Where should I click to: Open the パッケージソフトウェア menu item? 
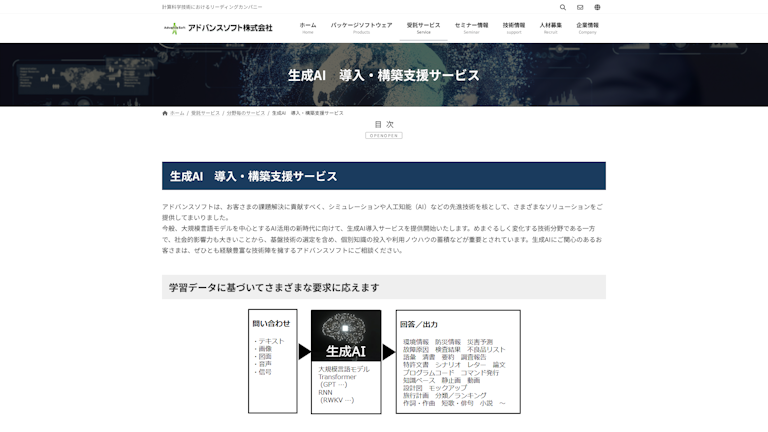(361, 28)
